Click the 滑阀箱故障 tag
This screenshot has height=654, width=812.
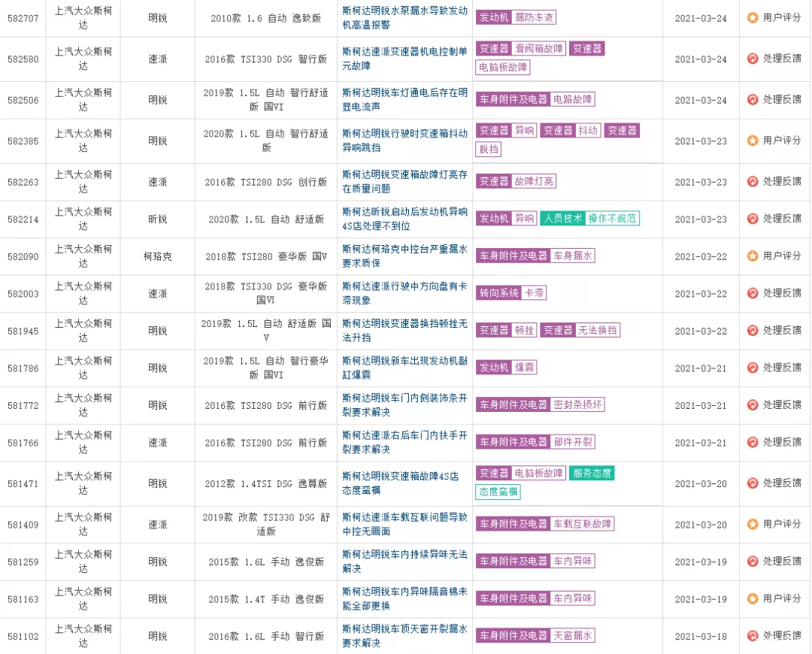pyautogui.click(x=538, y=49)
